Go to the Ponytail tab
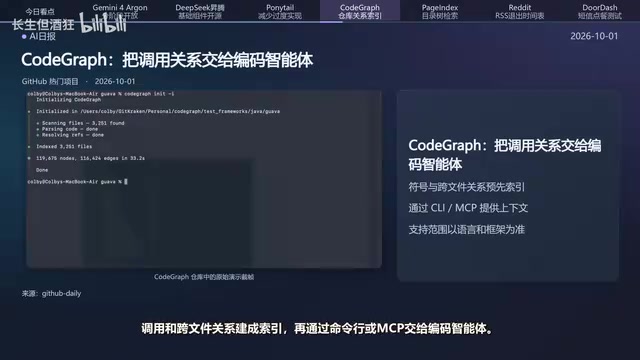This screenshot has height=360, width=640. click(x=280, y=11)
